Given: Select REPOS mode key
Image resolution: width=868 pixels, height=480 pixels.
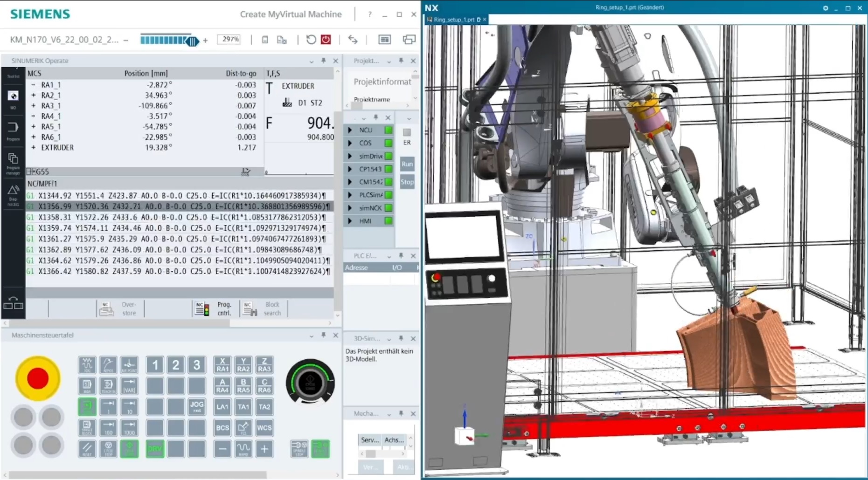Looking at the screenshot, I should click(108, 365).
